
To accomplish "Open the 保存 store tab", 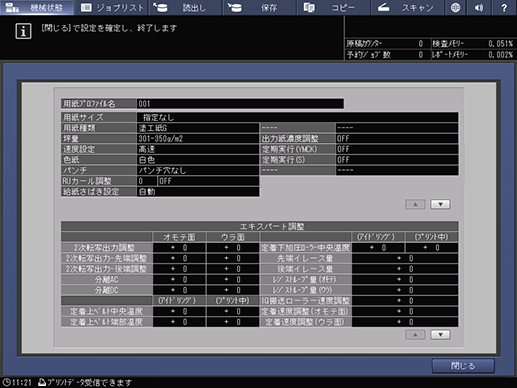I will coord(260,7).
